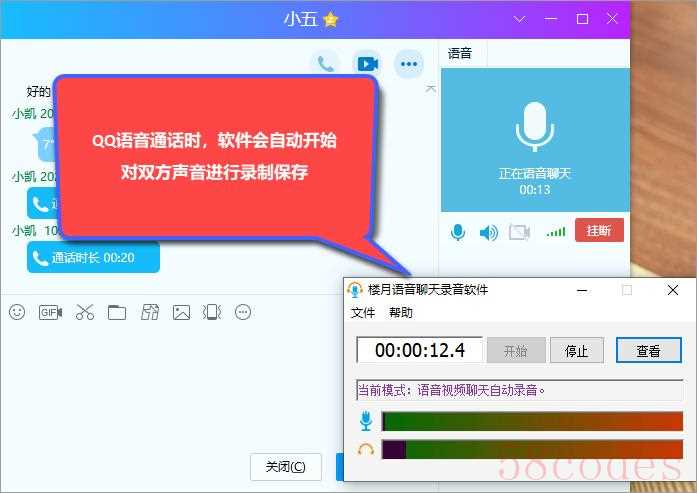Screen dimensions: 697x493
Task: Open the 文件 menu in recorder
Action: tap(363, 313)
